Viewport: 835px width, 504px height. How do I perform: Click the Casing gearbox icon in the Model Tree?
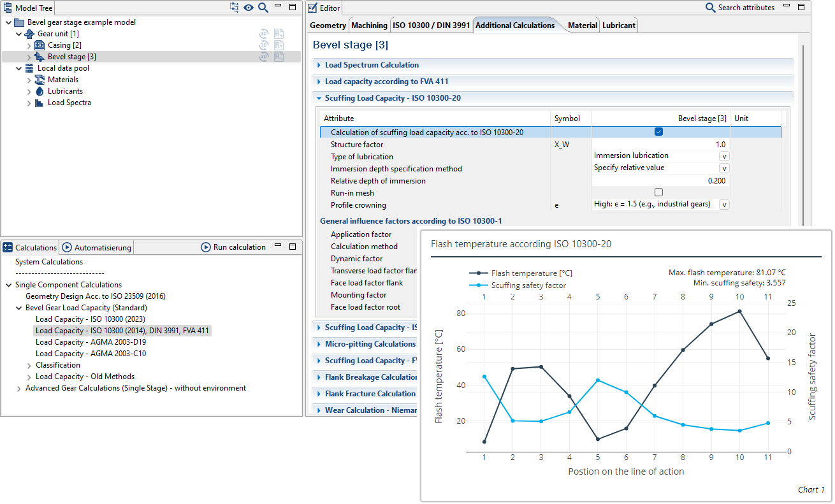coord(38,45)
